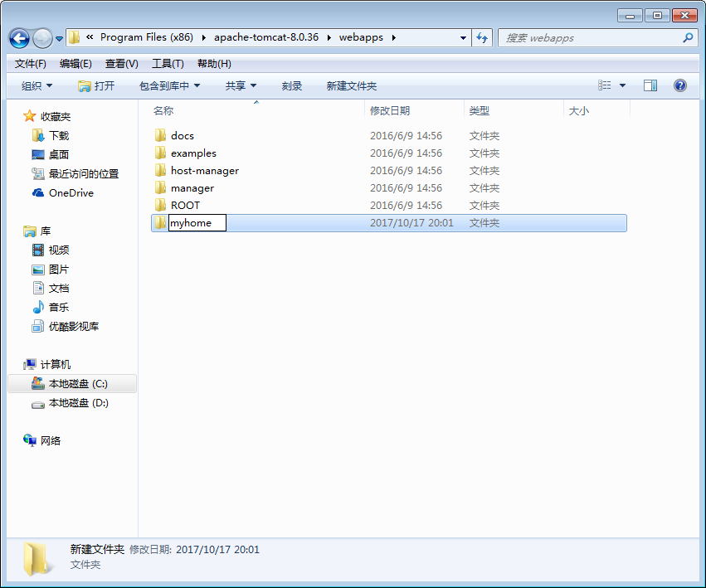Open the 工具(T) menu
This screenshot has height=588, width=706.
pos(168,64)
